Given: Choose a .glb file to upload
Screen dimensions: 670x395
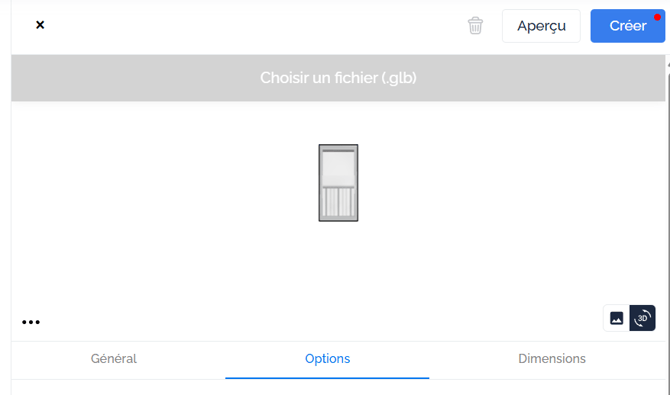Looking at the screenshot, I should pyautogui.click(x=338, y=78).
